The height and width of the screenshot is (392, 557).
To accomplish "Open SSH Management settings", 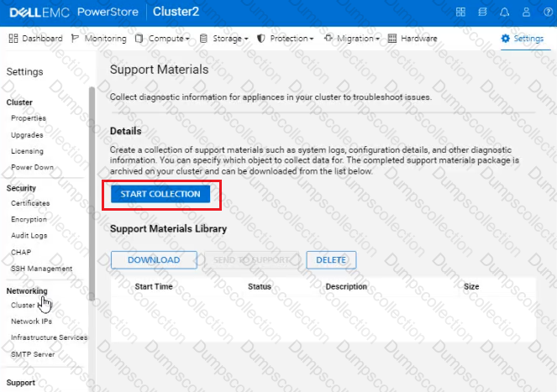I will pyautogui.click(x=41, y=269).
